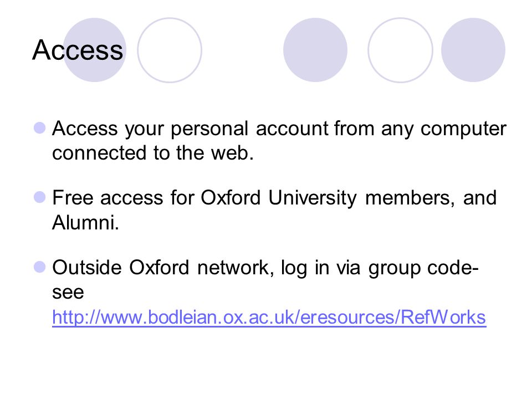
Task: Click the words 'Oxford University' in the second bullet
Action: point(279,198)
